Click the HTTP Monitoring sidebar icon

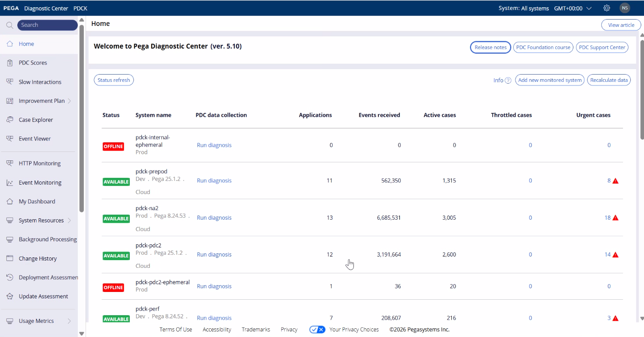10,163
